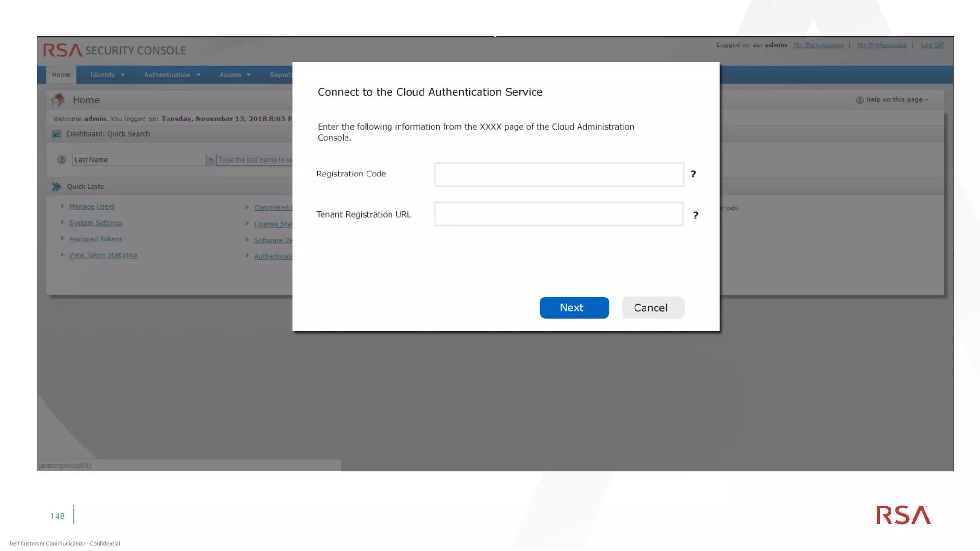Open the Software Version link
The image size is (980, 551).
point(273,240)
